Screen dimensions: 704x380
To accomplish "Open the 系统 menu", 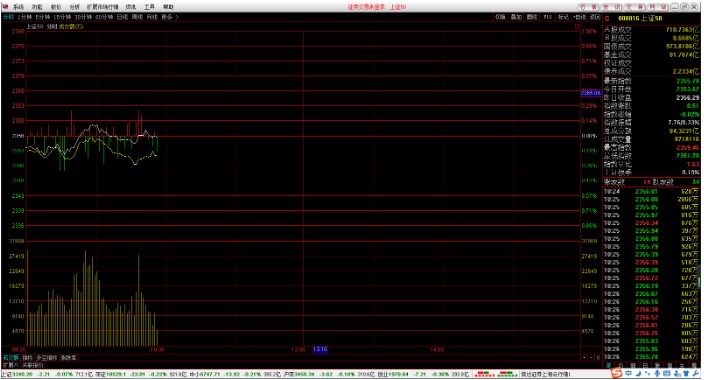I will coord(18,7).
